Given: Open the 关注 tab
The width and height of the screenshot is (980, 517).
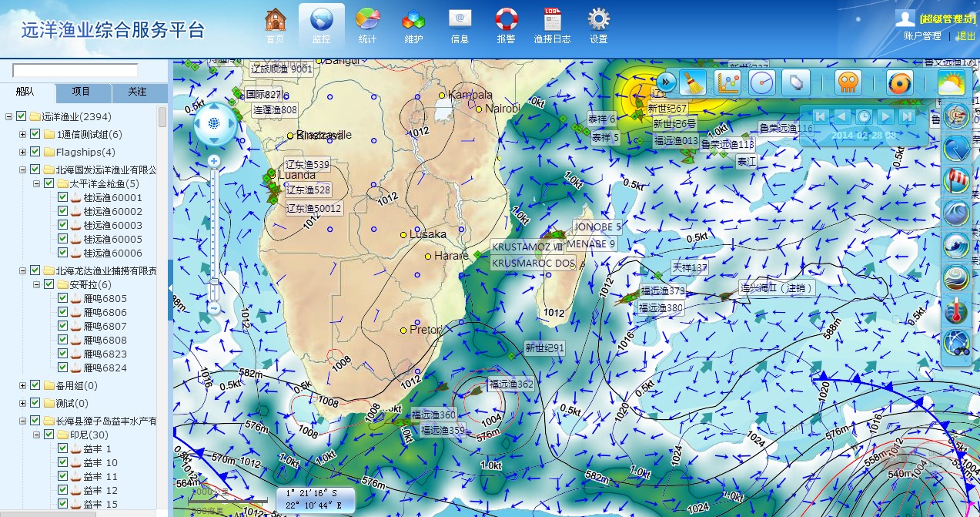Looking at the screenshot, I should click(137, 92).
